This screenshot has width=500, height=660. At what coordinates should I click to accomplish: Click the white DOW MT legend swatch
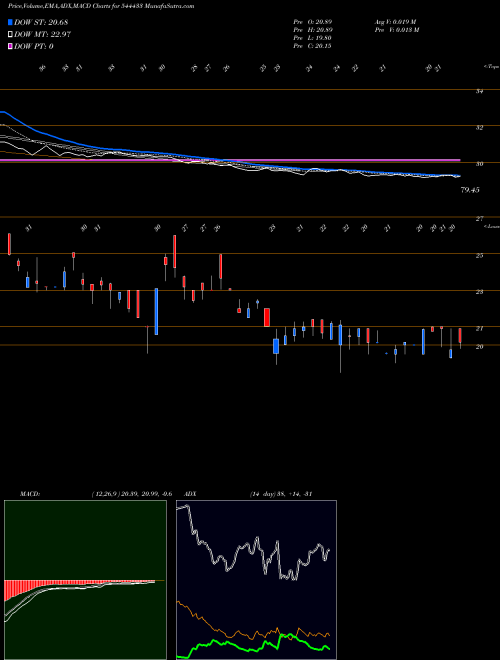[10, 35]
